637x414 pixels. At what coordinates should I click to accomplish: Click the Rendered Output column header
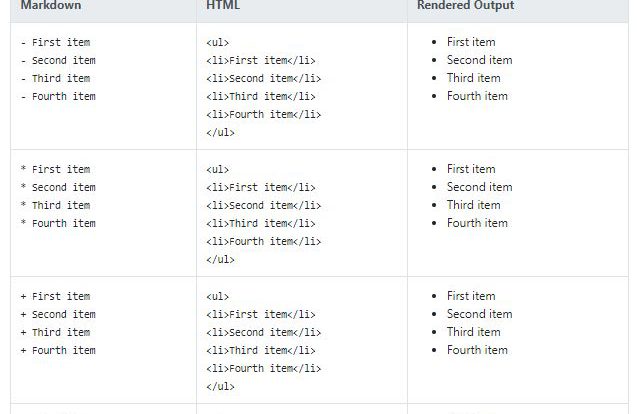pyautogui.click(x=466, y=5)
